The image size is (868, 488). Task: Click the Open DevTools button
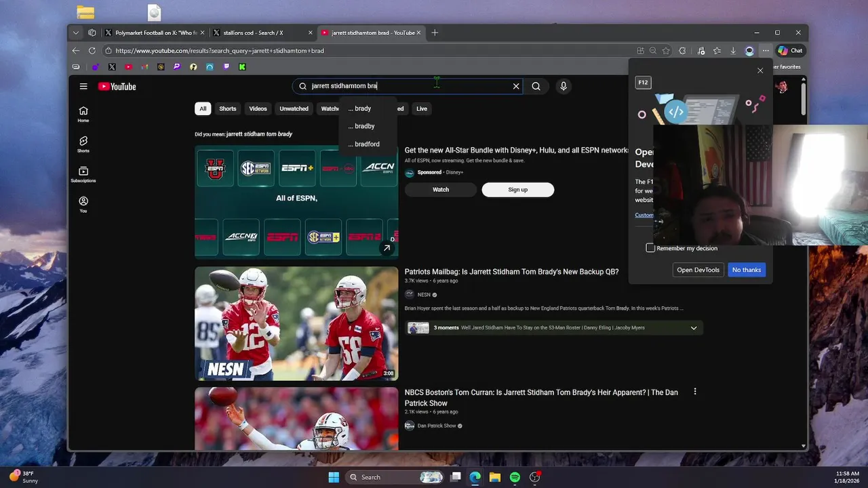(698, 270)
